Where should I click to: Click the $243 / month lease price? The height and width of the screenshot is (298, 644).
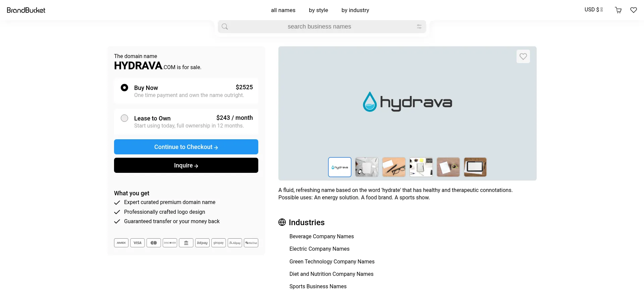tap(234, 118)
